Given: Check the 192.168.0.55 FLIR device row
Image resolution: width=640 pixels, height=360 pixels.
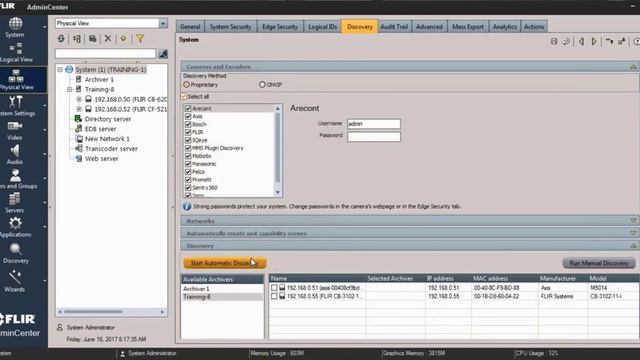Looking at the screenshot, I should [x=274, y=296].
